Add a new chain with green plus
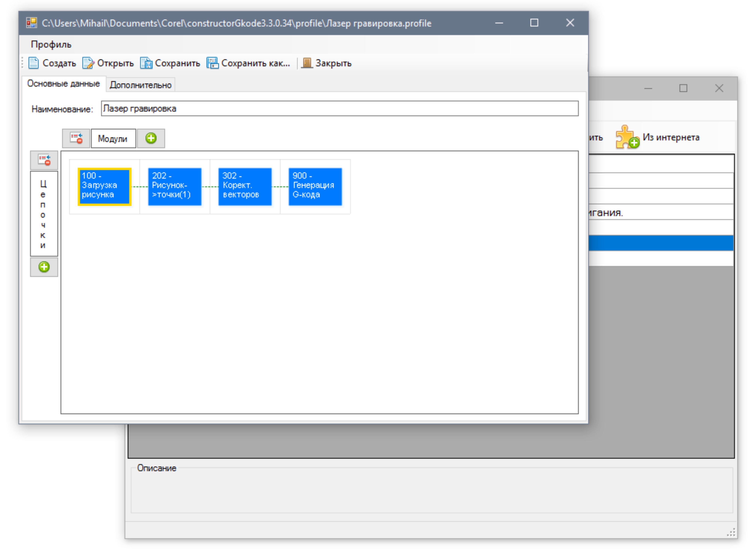751x560 pixels. pyautogui.click(x=44, y=267)
